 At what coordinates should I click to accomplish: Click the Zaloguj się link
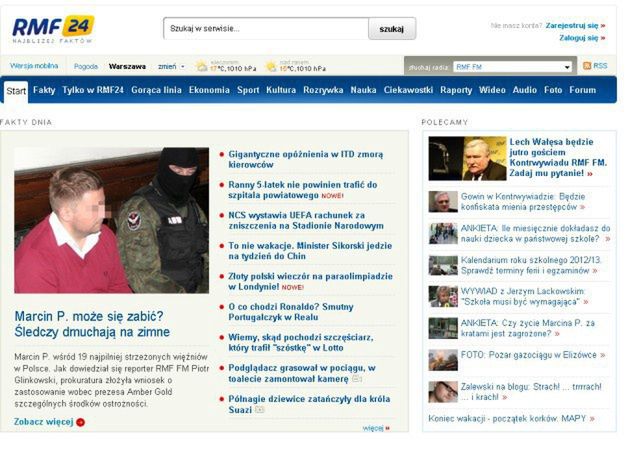[582, 38]
